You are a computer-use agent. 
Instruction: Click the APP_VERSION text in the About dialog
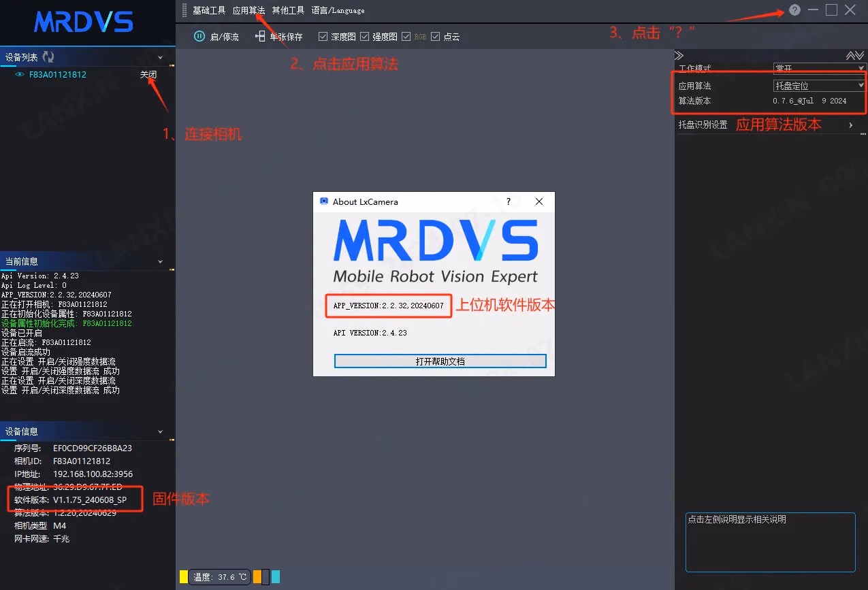pos(388,306)
